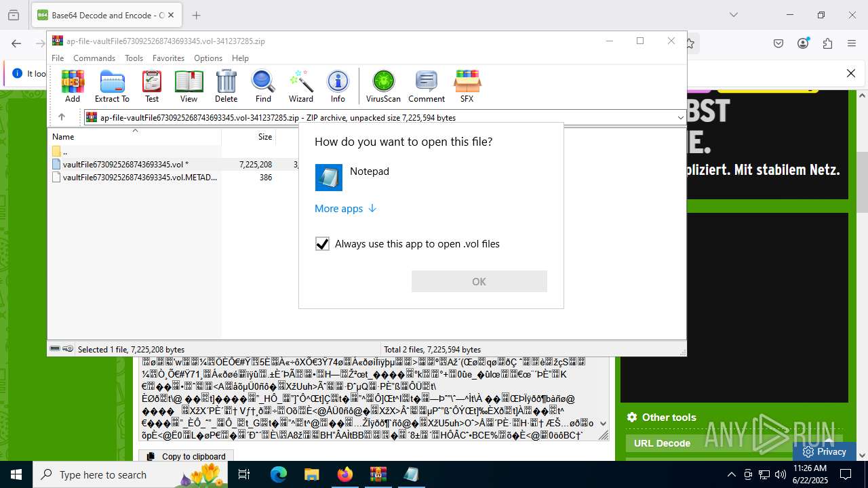This screenshot has height=488, width=868.
Task: Click the Extract To toolbar icon
Action: 112,86
